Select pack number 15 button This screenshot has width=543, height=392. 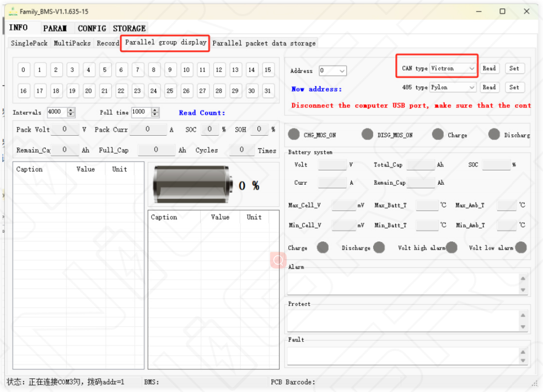click(268, 70)
